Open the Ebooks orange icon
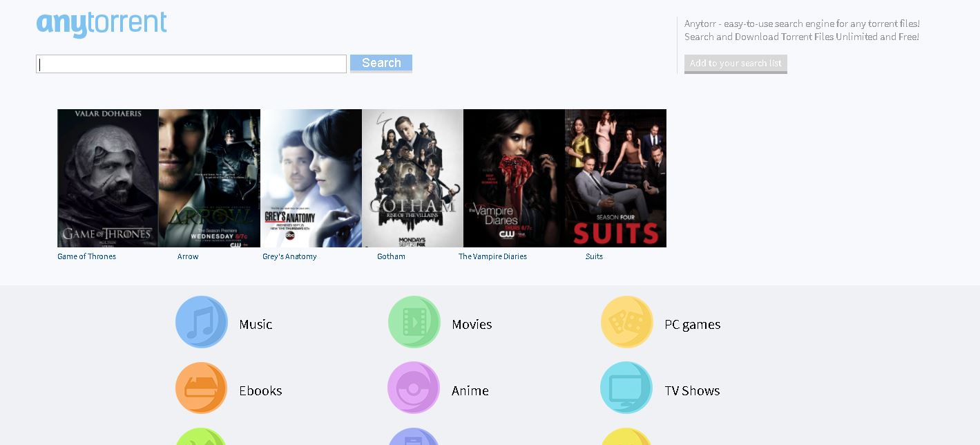The width and height of the screenshot is (980, 445). coord(202,388)
